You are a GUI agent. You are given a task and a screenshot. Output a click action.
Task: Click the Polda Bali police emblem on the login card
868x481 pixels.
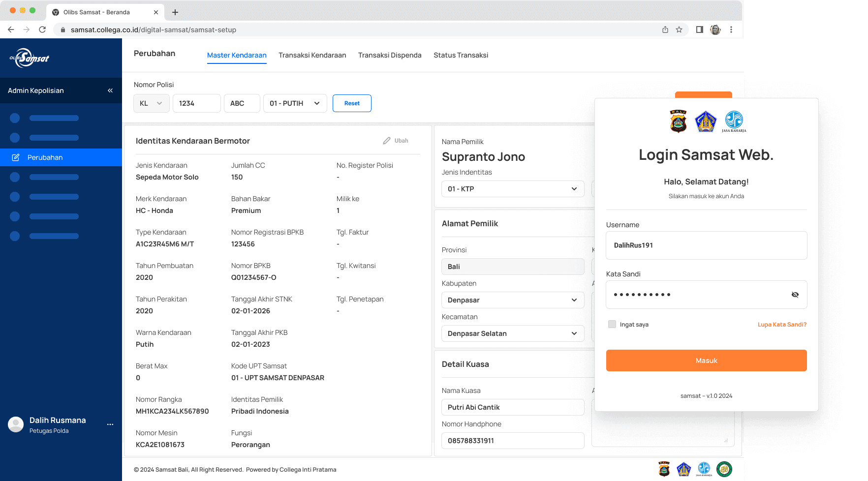pos(678,121)
